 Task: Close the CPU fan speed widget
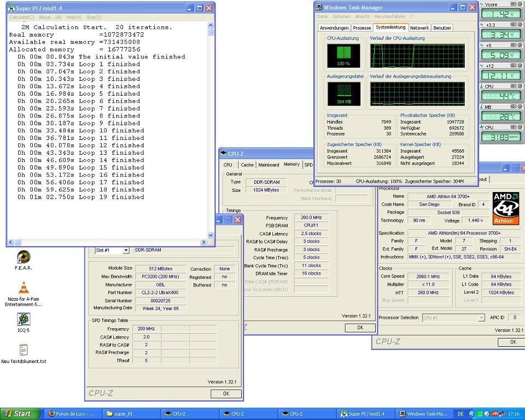[520, 127]
